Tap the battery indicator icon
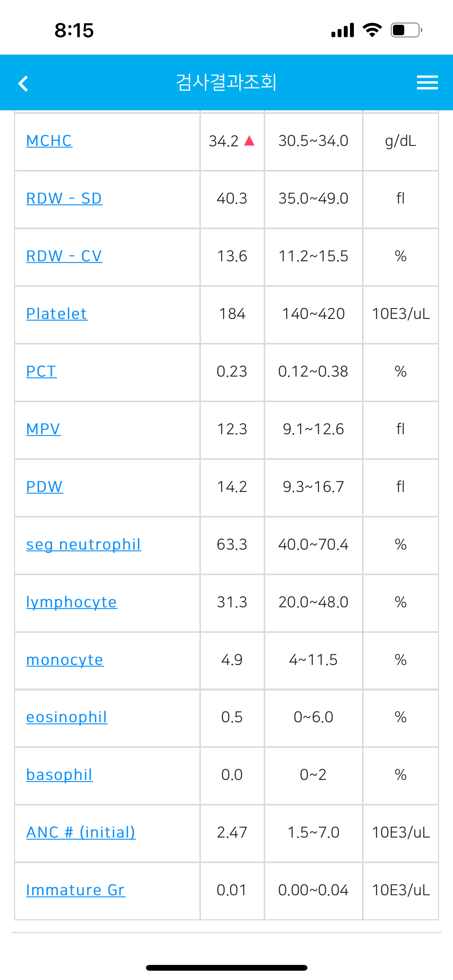This screenshot has height=980, width=453. (x=407, y=30)
